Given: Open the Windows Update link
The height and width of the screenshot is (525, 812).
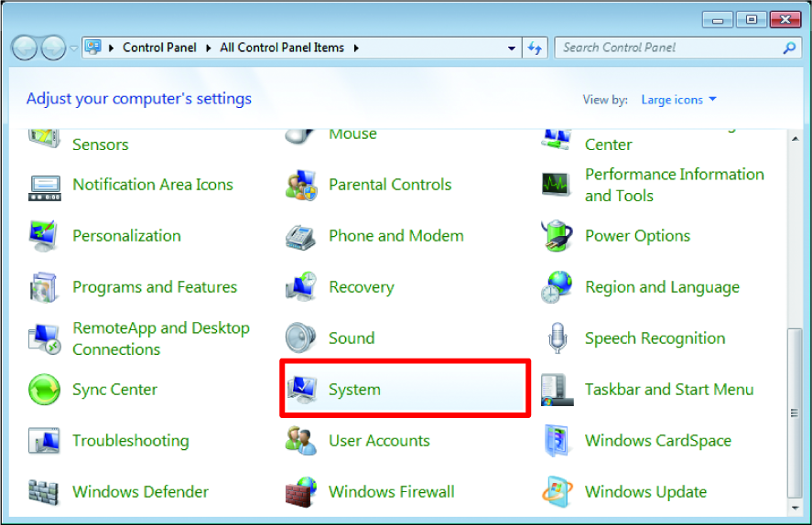Looking at the screenshot, I should [645, 492].
